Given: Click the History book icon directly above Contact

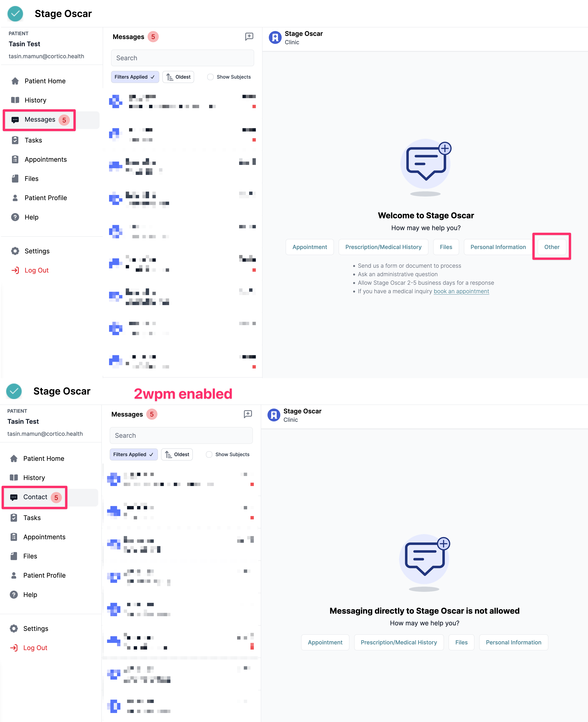Looking at the screenshot, I should coord(14,478).
